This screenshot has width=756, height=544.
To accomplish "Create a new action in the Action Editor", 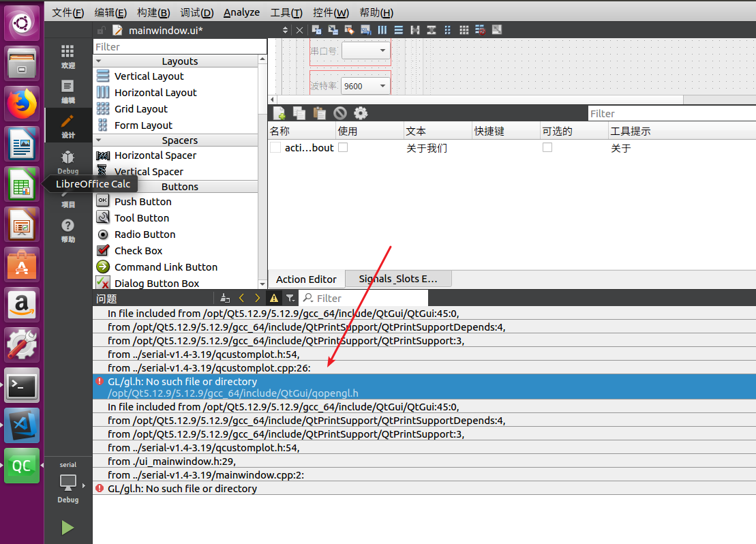I will 279,112.
